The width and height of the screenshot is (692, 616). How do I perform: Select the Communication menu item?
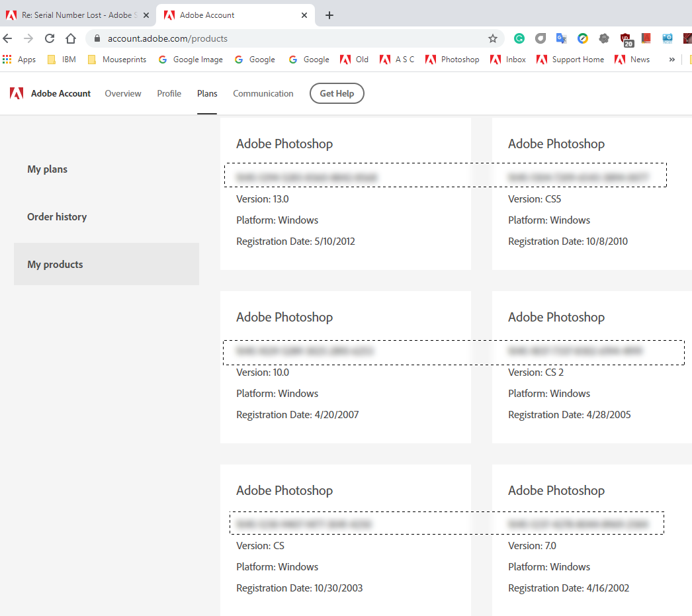[263, 93]
